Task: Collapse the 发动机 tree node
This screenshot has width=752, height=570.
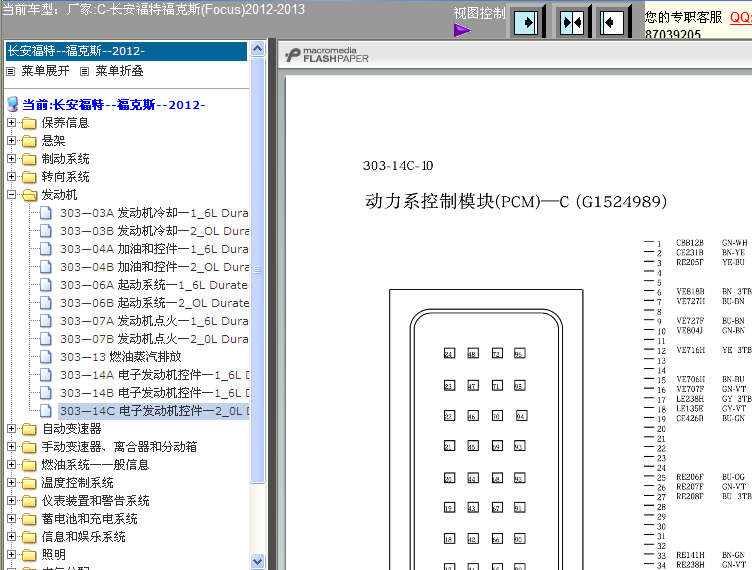Action: [x=12, y=195]
